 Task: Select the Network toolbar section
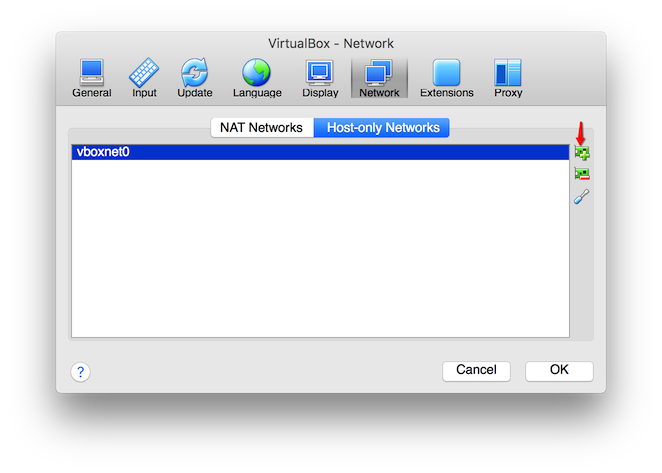pyautogui.click(x=379, y=78)
